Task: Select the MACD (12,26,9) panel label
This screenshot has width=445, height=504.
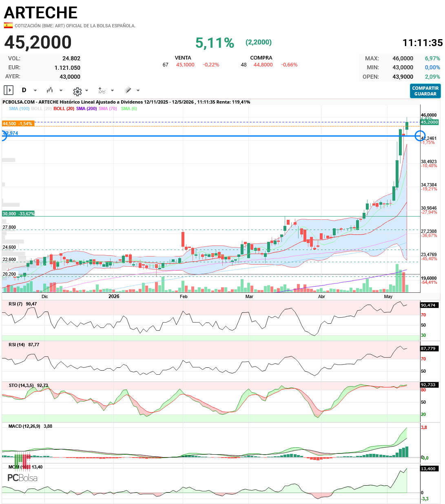Action: tap(24, 426)
